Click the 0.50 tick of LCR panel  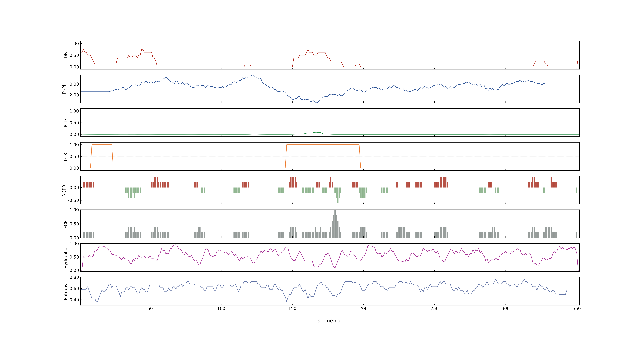coord(74,157)
